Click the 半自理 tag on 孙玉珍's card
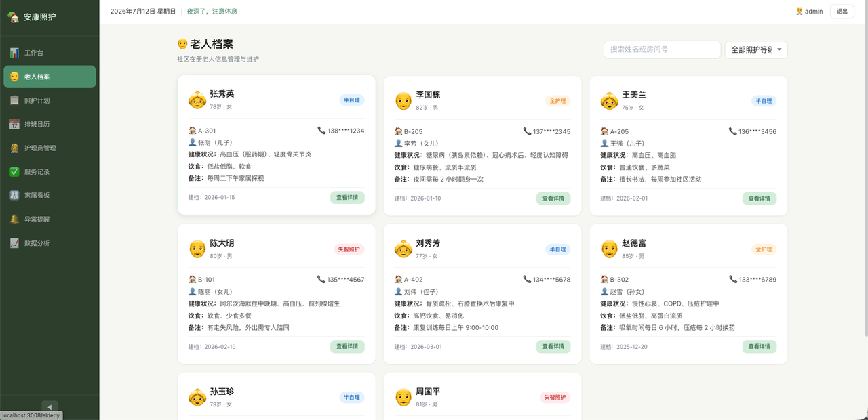Viewport: 868px width, 420px height. [x=352, y=397]
